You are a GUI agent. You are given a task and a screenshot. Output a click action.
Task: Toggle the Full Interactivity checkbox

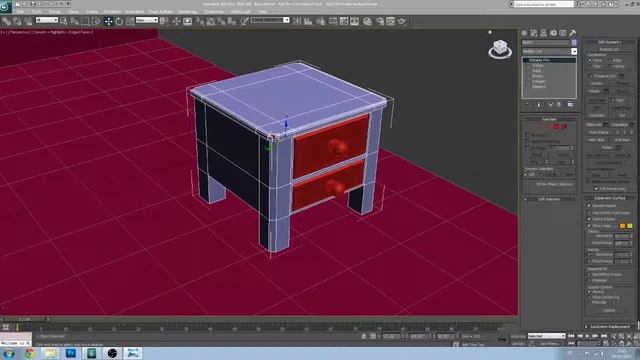[596, 189]
